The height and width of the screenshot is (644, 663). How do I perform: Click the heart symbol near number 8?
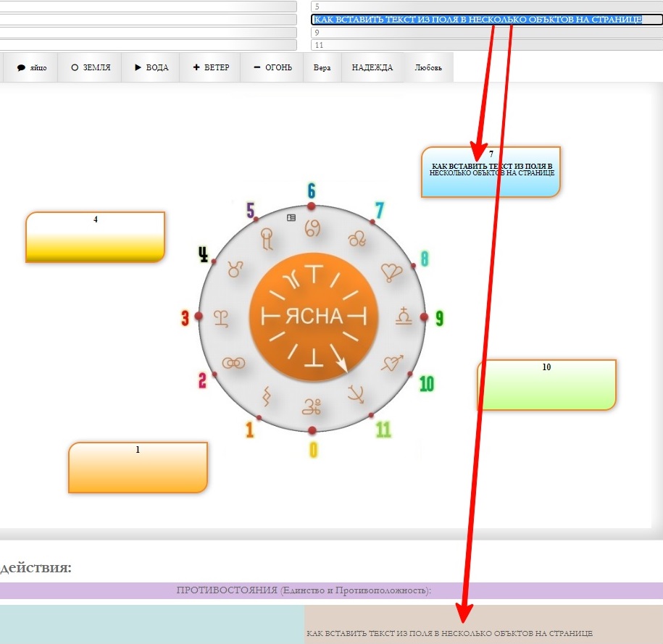tap(391, 272)
